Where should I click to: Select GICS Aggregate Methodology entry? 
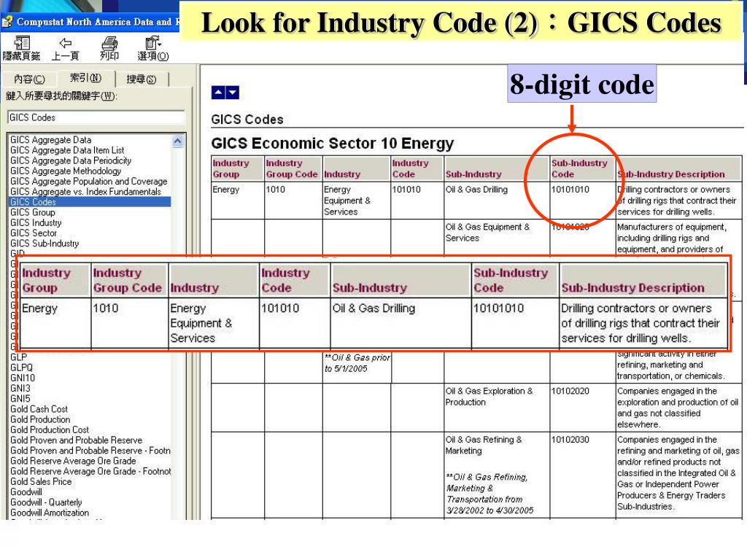click(x=66, y=171)
